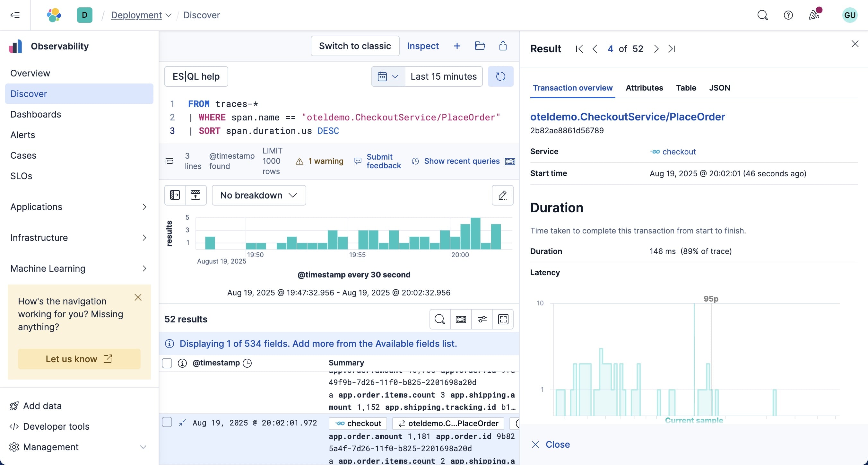Check the select all rows checkbox
868x465 pixels.
tap(167, 363)
